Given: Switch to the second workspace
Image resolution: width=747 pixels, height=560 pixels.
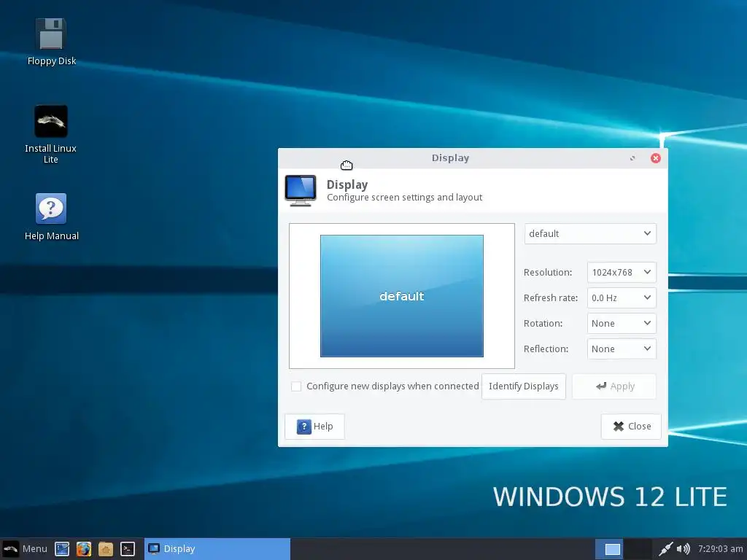Looking at the screenshot, I should click(x=638, y=550).
